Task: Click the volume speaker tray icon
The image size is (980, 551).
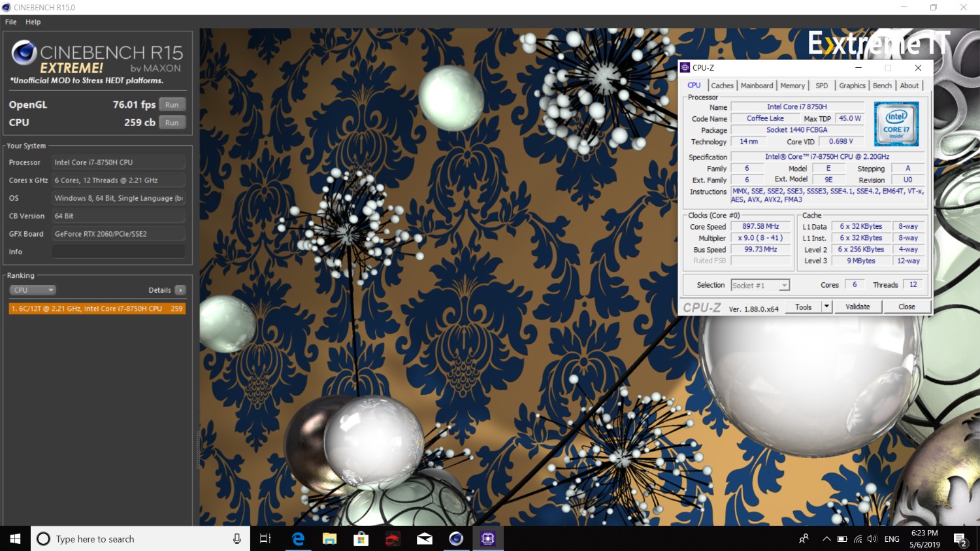Action: click(x=872, y=539)
